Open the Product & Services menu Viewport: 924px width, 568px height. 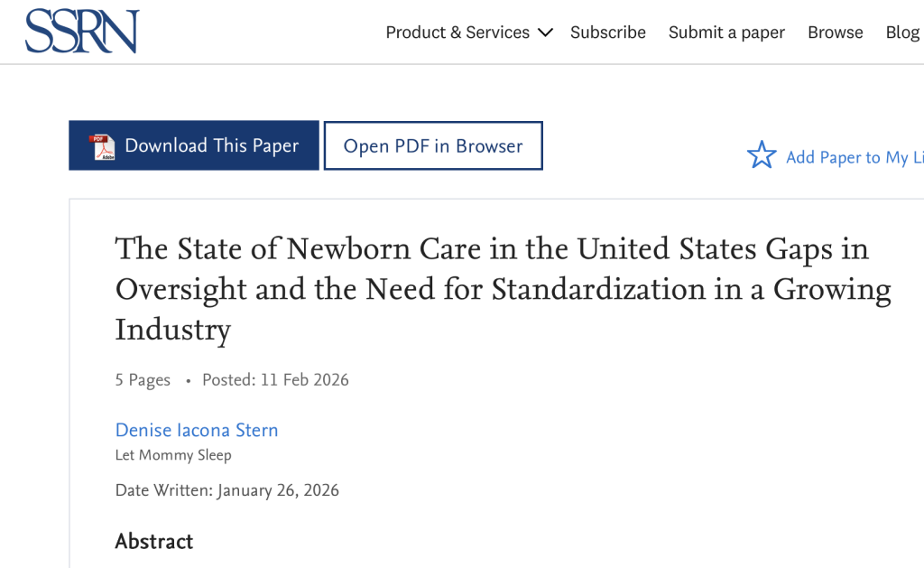click(457, 33)
